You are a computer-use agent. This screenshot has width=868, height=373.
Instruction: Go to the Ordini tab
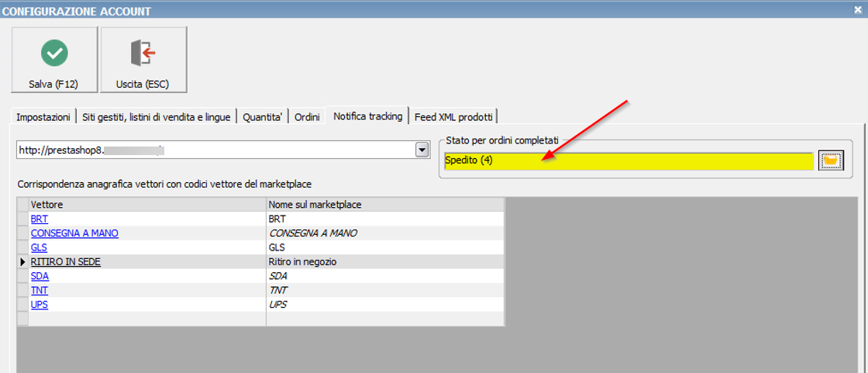307,116
